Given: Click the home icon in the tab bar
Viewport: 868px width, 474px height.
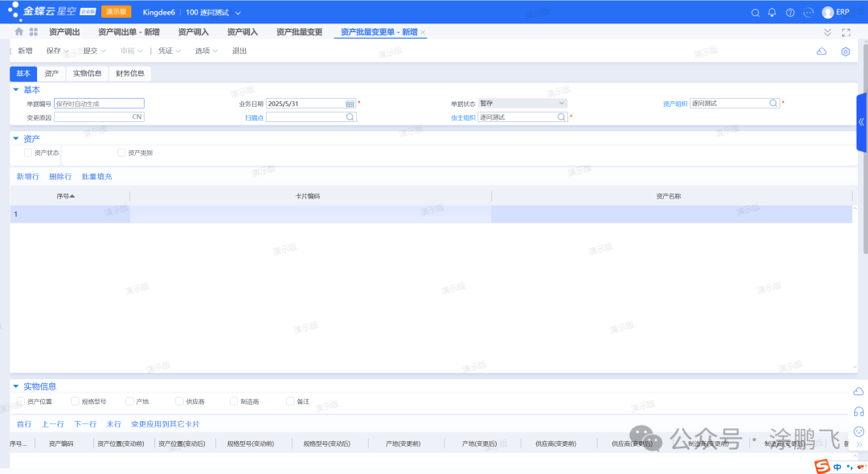Looking at the screenshot, I should point(19,32).
